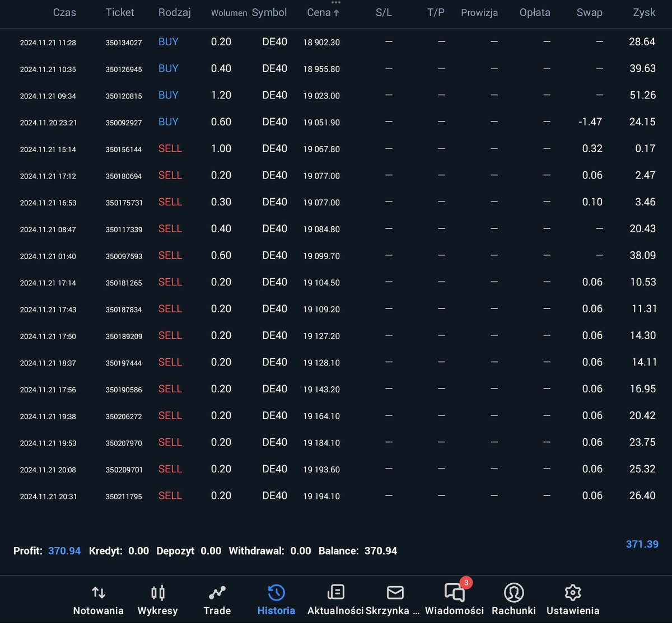Click the Profit 370.94 summary
Screen dimensions: 672x623
[47, 551]
